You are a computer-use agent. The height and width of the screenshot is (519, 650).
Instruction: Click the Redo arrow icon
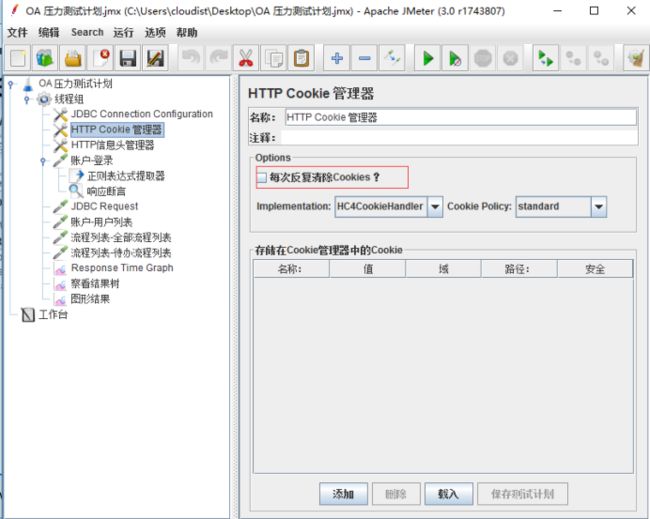tap(218, 58)
